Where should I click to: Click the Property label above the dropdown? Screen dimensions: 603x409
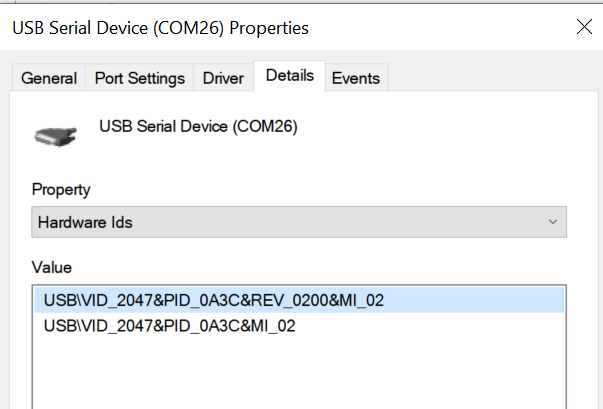pyautogui.click(x=61, y=189)
